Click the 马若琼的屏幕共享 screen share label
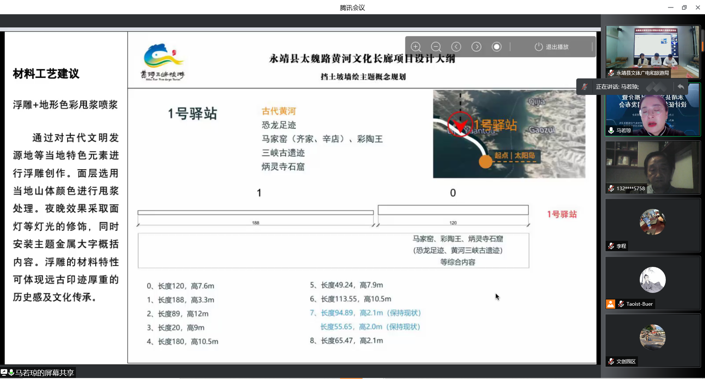705x379 pixels. (45, 373)
